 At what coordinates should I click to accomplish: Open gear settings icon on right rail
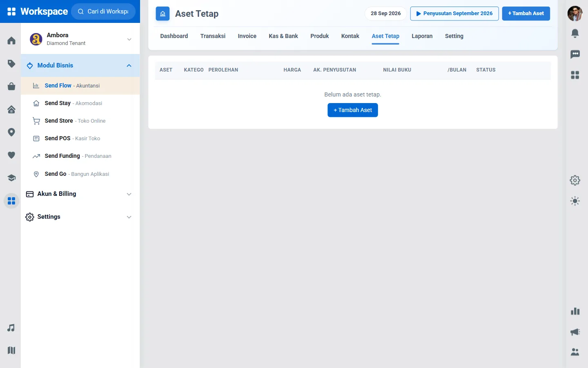pyautogui.click(x=575, y=180)
